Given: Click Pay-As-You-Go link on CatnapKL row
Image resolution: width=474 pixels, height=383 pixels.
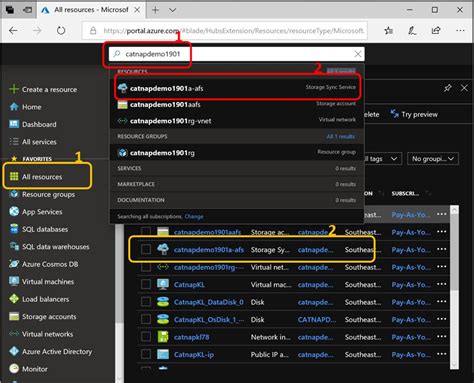Looking at the screenshot, I should (x=411, y=285).
